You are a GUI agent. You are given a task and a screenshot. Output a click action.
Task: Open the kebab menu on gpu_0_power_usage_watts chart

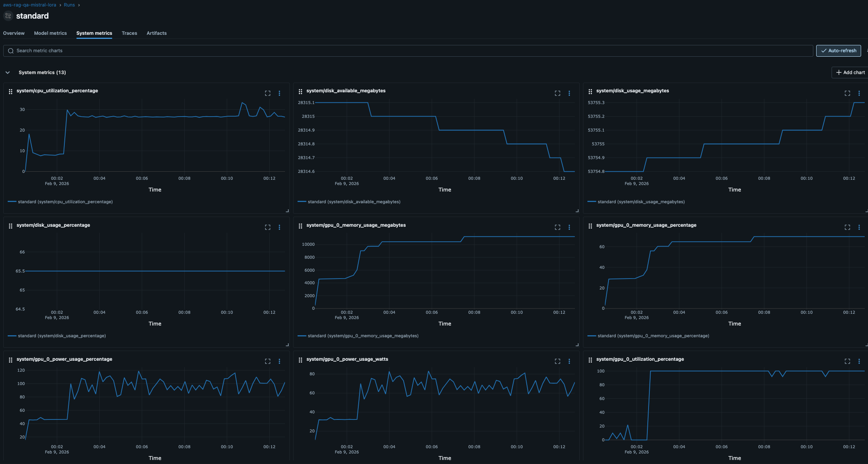click(x=569, y=361)
